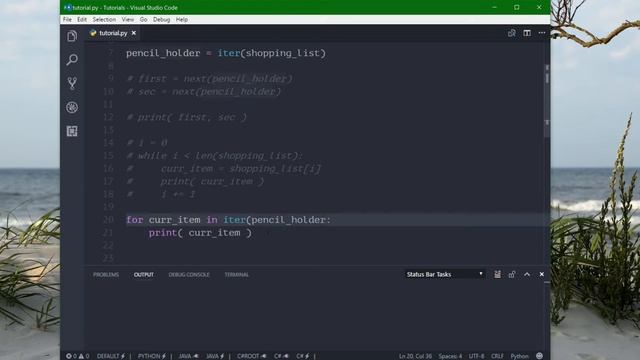Switch to the Terminal panel tab
The width and height of the screenshot is (640, 360).
tap(237, 275)
